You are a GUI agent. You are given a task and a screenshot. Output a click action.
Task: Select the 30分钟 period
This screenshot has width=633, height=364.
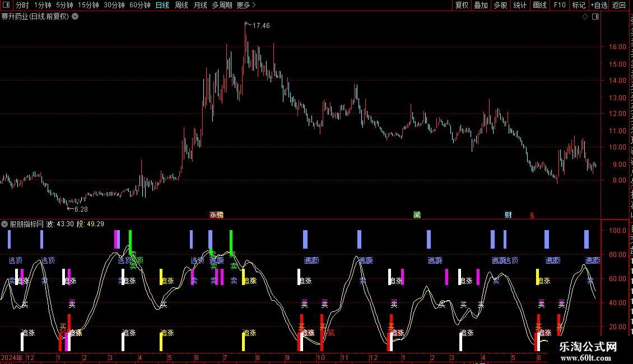(x=114, y=5)
